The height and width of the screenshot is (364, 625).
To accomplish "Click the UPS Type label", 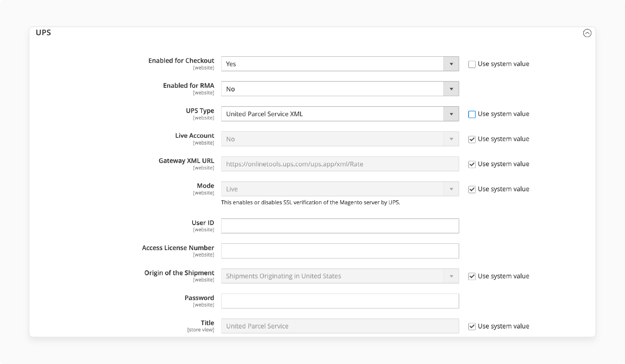I will click(200, 111).
